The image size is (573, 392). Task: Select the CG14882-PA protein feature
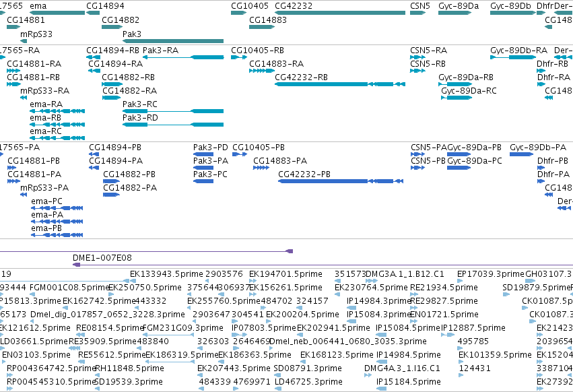coord(112,195)
